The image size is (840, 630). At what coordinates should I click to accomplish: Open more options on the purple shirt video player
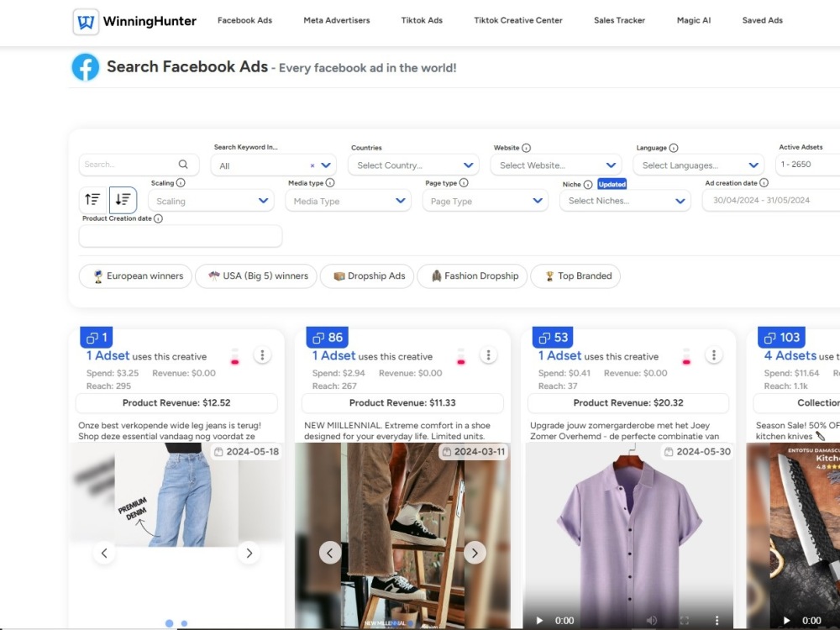(717, 621)
